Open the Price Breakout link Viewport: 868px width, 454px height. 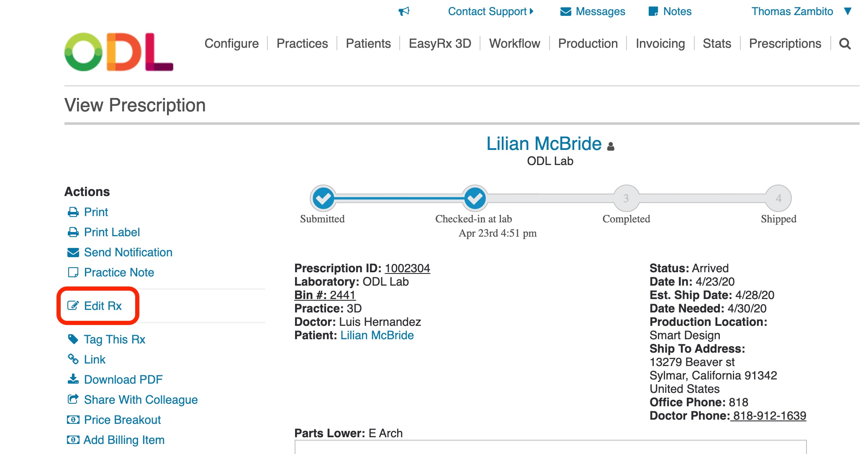coord(122,420)
